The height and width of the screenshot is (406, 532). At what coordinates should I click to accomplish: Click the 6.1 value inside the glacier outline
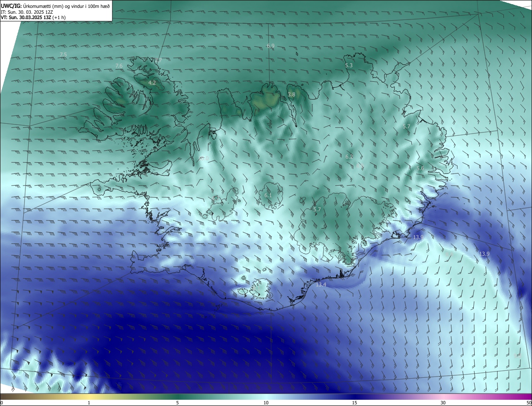click(268, 196)
